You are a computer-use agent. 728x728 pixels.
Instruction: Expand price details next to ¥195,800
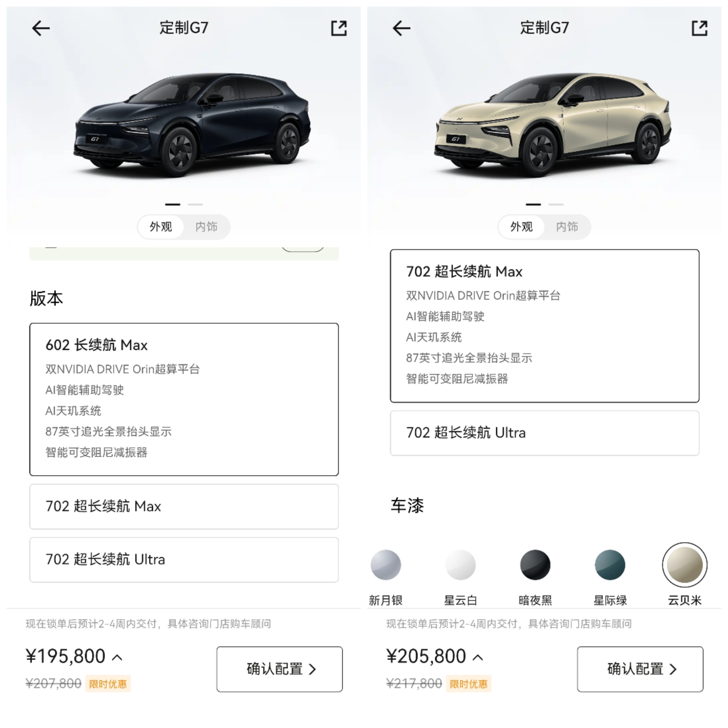click(x=117, y=658)
